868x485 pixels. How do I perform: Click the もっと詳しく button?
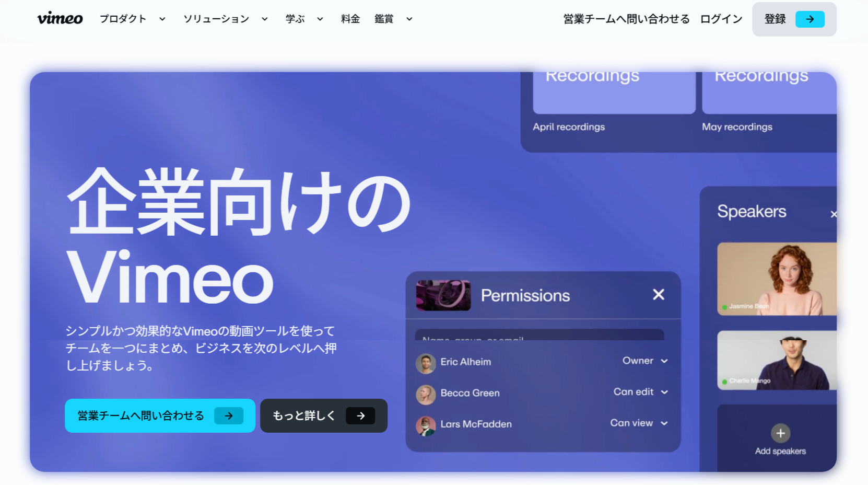click(323, 416)
